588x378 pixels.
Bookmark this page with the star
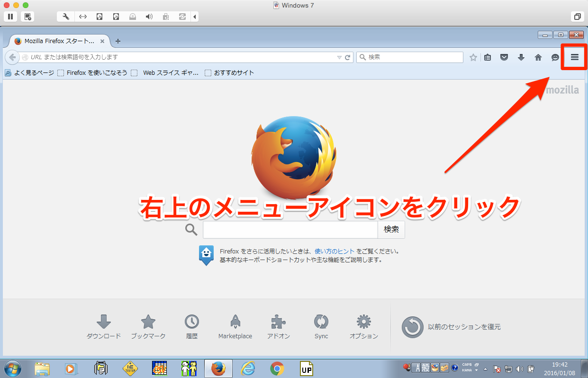[473, 57]
